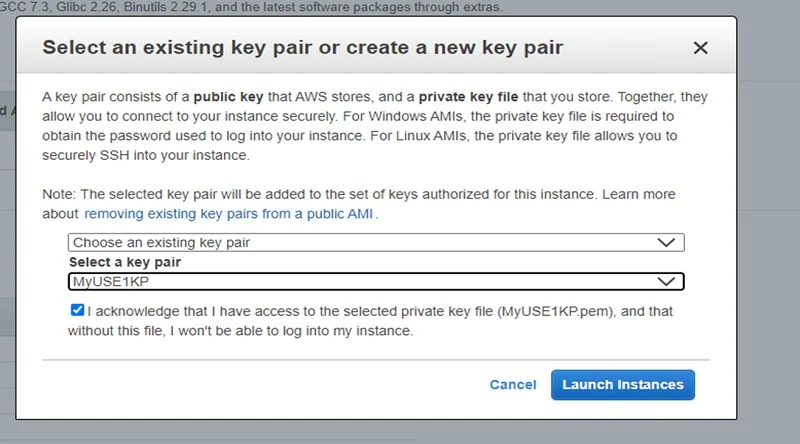Image resolution: width=800 pixels, height=444 pixels.
Task: Open the 'Choose an existing key pair' dropdown
Action: click(376, 242)
